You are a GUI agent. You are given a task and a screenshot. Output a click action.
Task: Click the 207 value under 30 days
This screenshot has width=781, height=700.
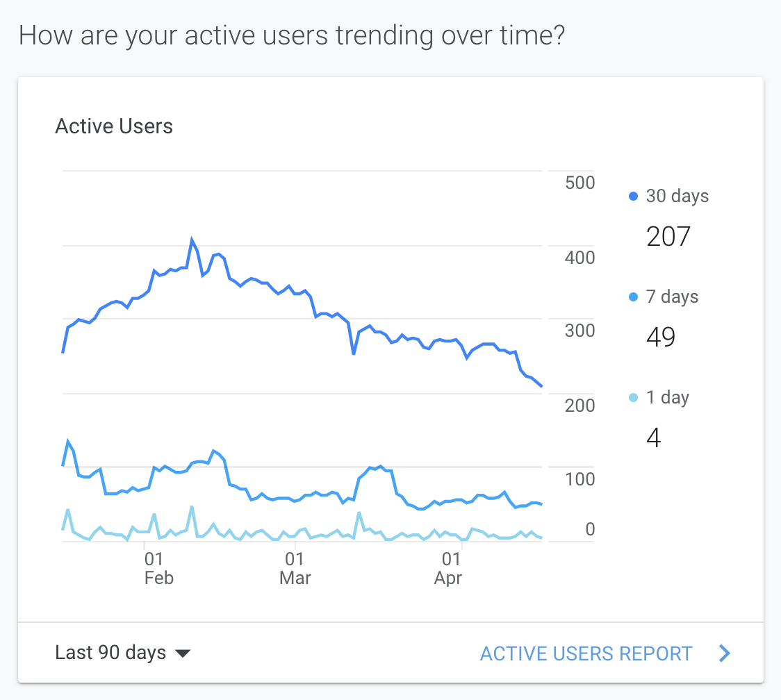(x=668, y=237)
